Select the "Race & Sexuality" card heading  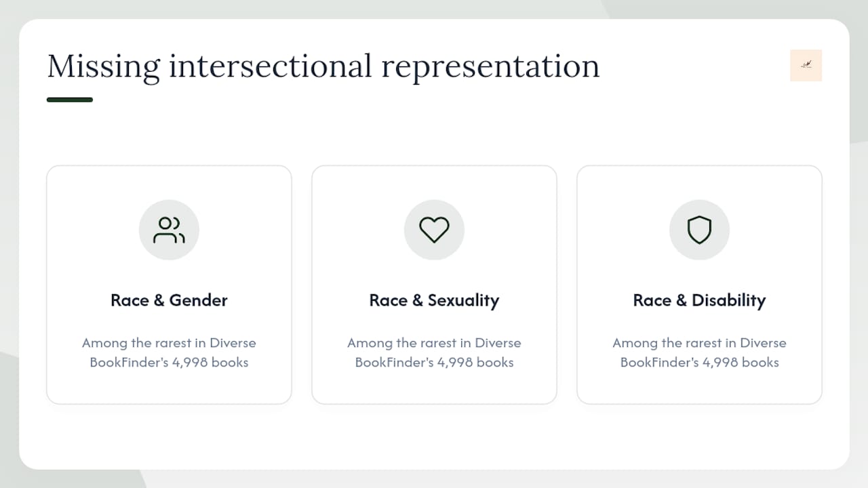pos(434,300)
